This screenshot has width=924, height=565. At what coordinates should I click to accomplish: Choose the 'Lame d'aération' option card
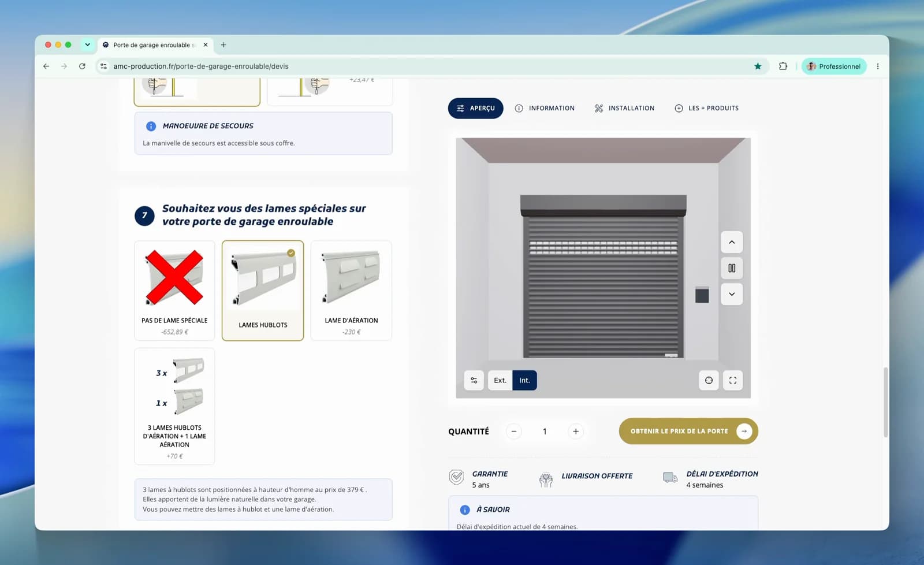[351, 291]
